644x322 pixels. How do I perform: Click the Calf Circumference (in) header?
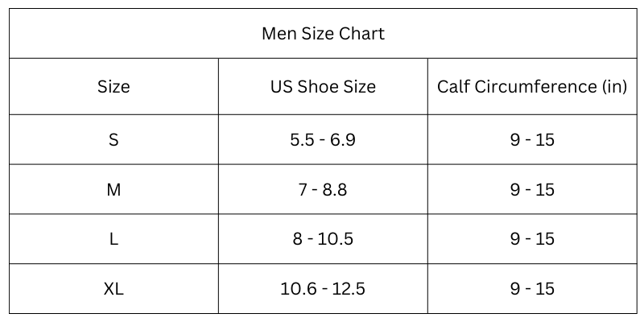click(532, 87)
